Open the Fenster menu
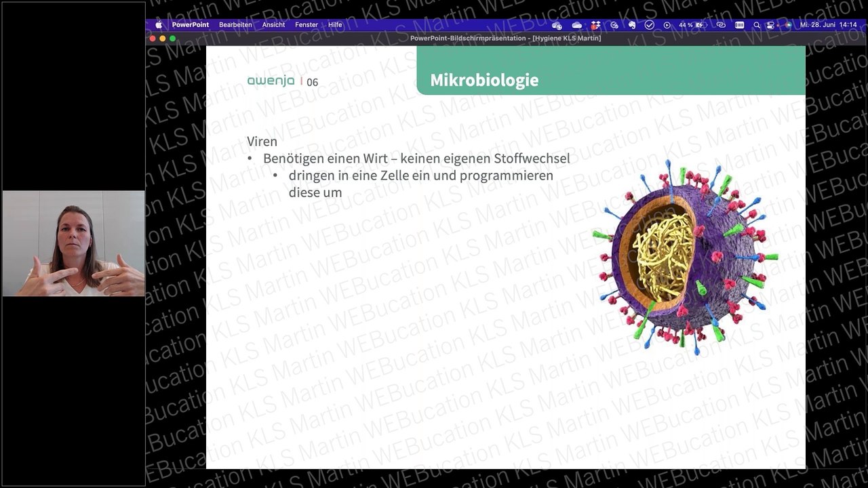The height and width of the screenshot is (488, 868). pos(307,24)
